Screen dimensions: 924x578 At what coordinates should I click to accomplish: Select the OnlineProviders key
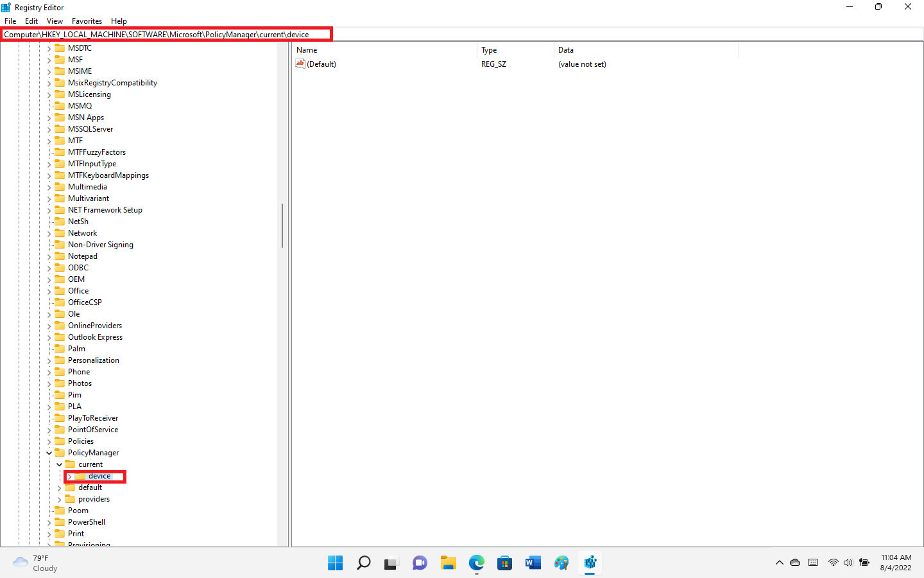[95, 326]
